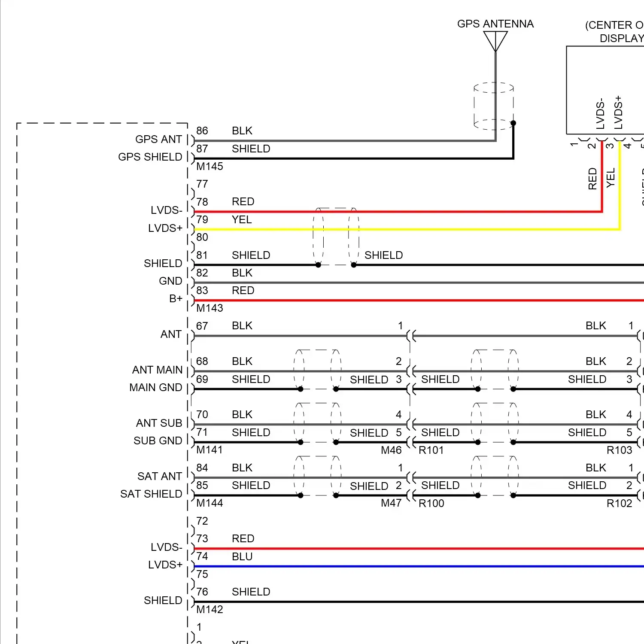
Task: Select pin number 67
Action: (202, 326)
